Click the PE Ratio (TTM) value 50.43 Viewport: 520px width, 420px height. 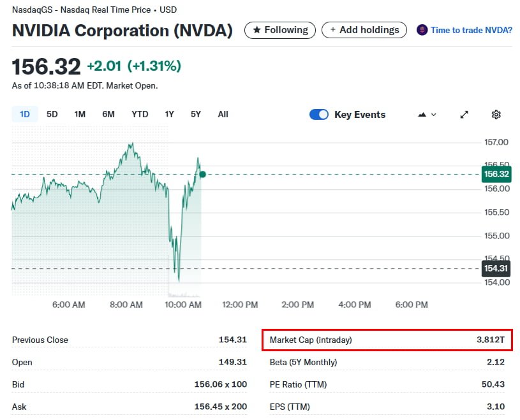[493, 384]
